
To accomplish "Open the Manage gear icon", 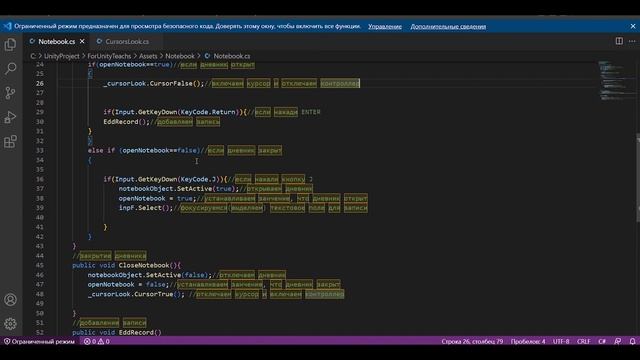I will 10,324.
